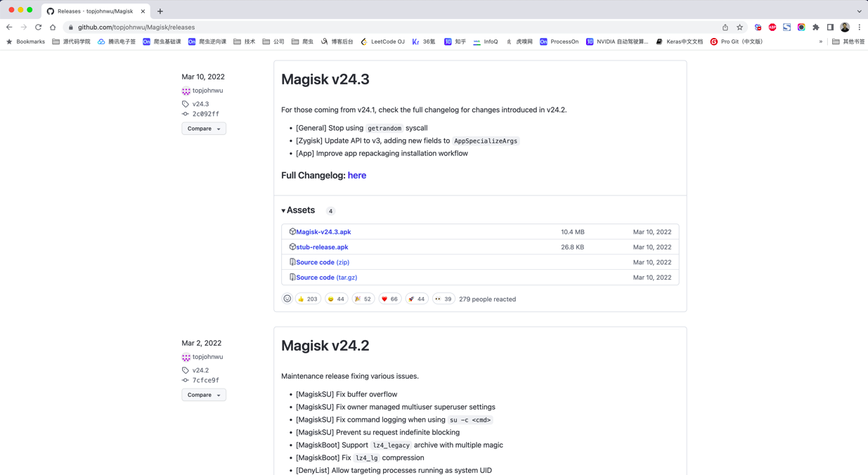The image size is (868, 475).
Task: Open topjohnwu profile beside Mar 2, 2022
Action: pos(207,357)
